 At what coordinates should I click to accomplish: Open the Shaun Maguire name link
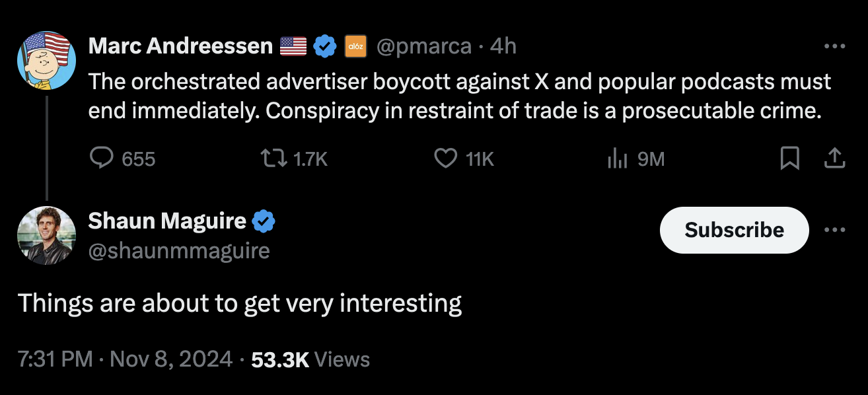click(x=167, y=221)
